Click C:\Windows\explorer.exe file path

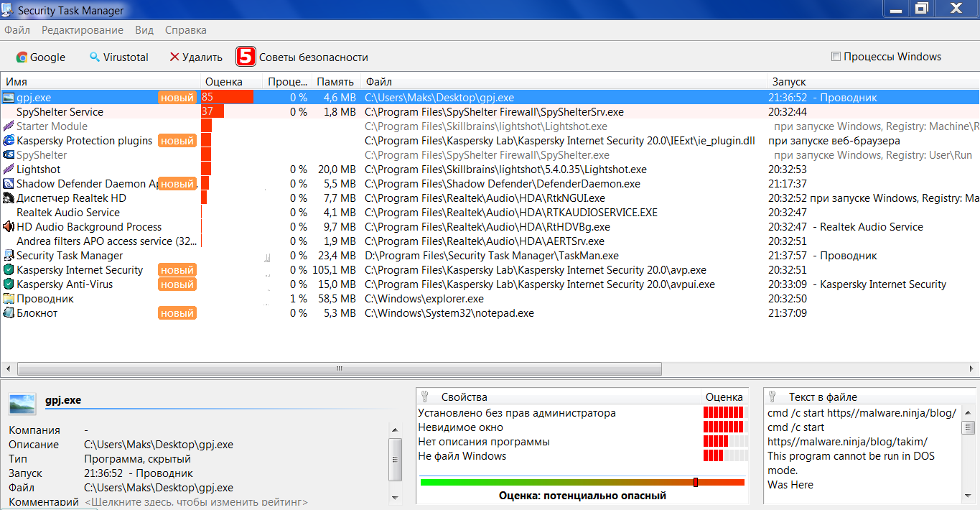coord(424,299)
